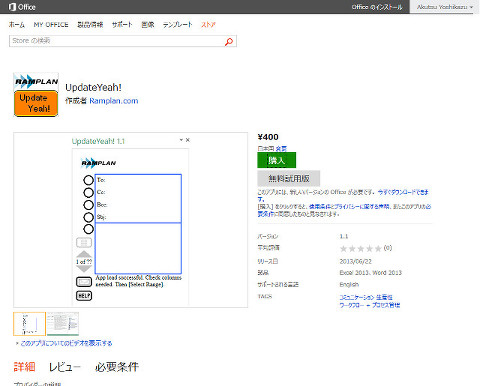Click the green 購入 purchase button
Screen dimensions: 480x386
277,160
